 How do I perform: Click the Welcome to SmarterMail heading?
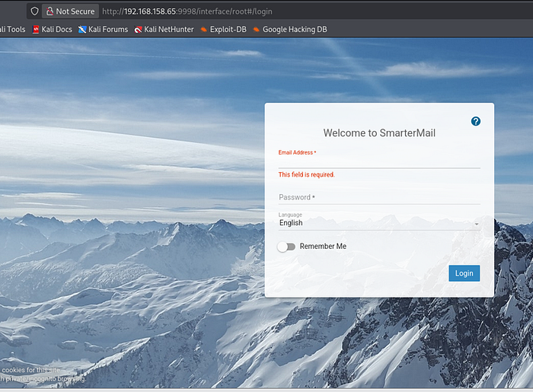(379, 132)
